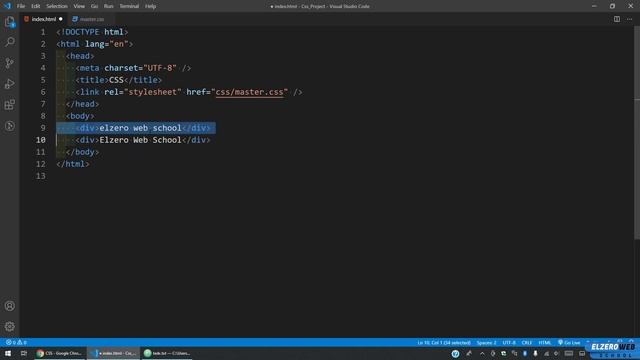The height and width of the screenshot is (360, 640).
Task: Change language mode via HTML status item
Action: (x=544, y=342)
